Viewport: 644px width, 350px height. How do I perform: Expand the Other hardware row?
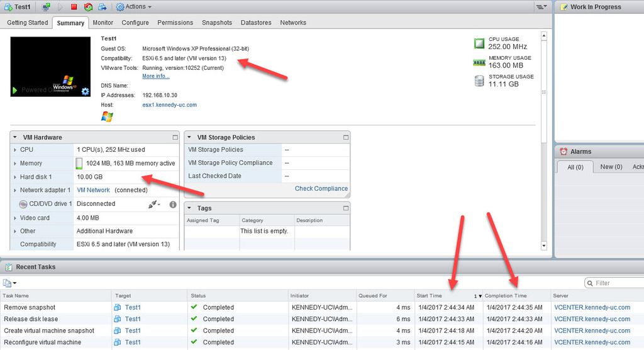pos(15,231)
